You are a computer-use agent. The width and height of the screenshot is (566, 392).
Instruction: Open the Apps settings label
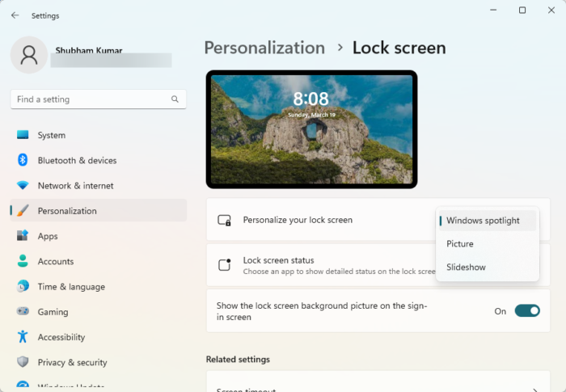[x=48, y=236]
